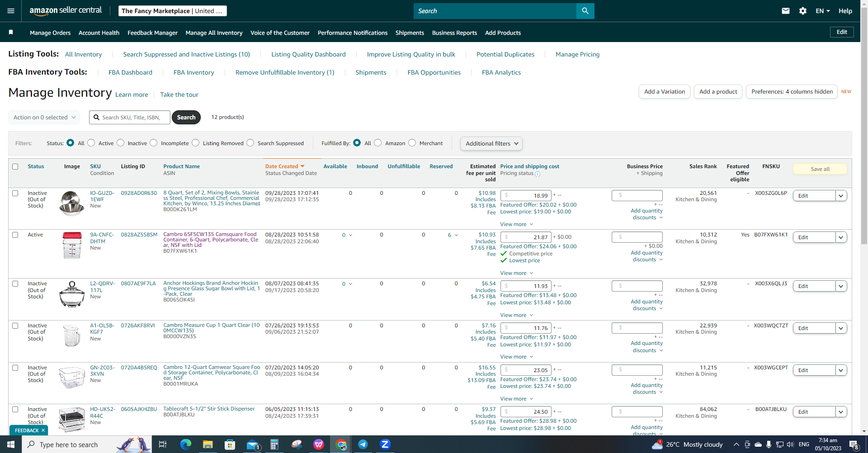Click the Save all button
The width and height of the screenshot is (868, 453).
click(x=820, y=169)
